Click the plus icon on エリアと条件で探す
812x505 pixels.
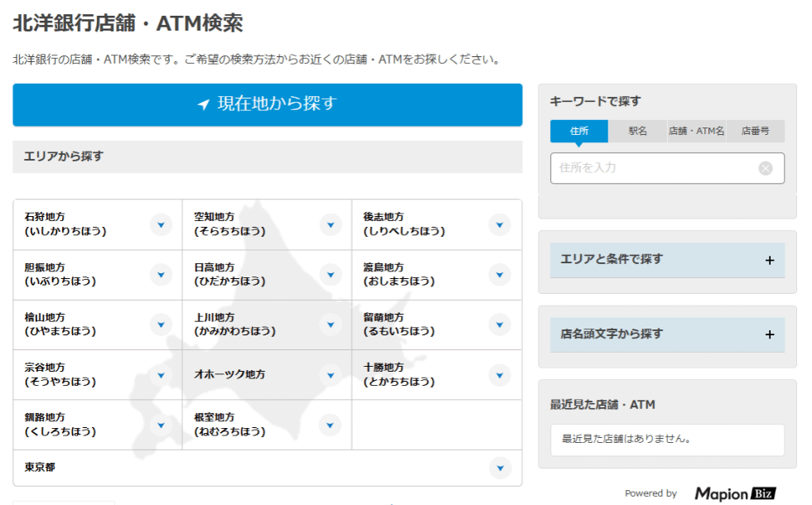(770, 260)
